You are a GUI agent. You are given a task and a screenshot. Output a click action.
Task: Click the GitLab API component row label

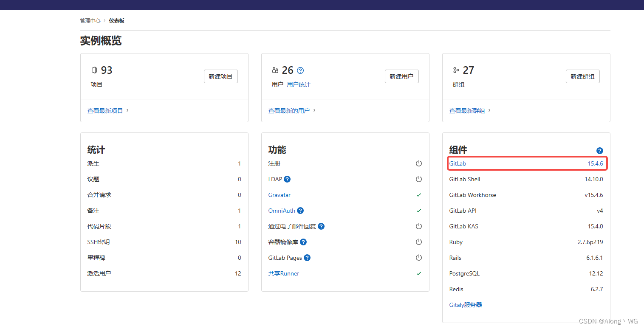(x=463, y=211)
